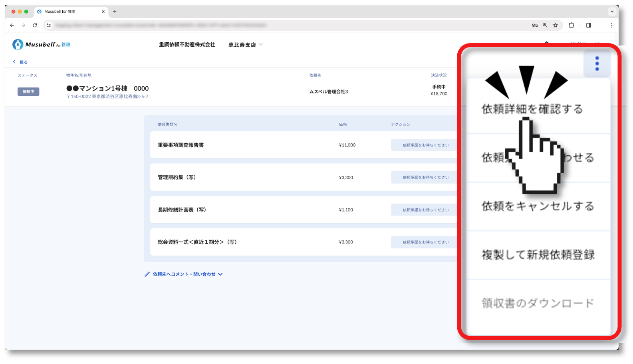Click the zoom magnifier icon in address bar
This screenshot has width=633, height=364.
pos(545,25)
